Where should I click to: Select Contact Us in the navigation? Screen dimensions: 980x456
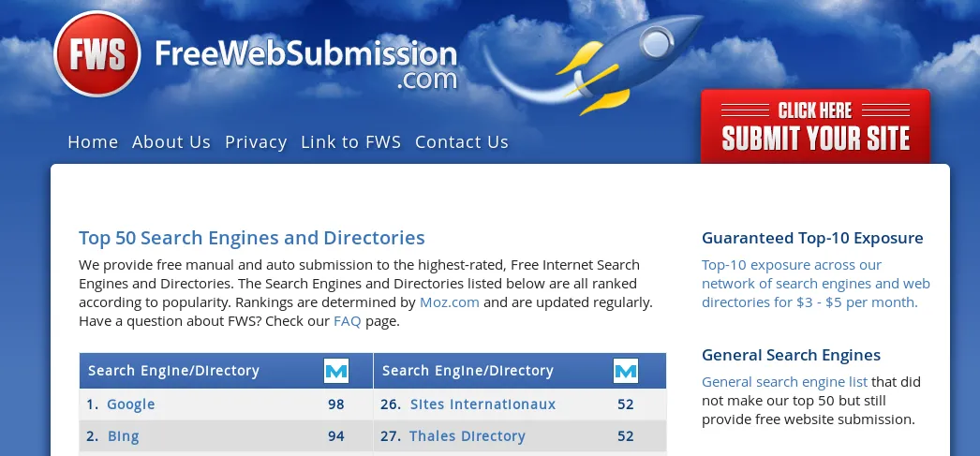coord(462,142)
